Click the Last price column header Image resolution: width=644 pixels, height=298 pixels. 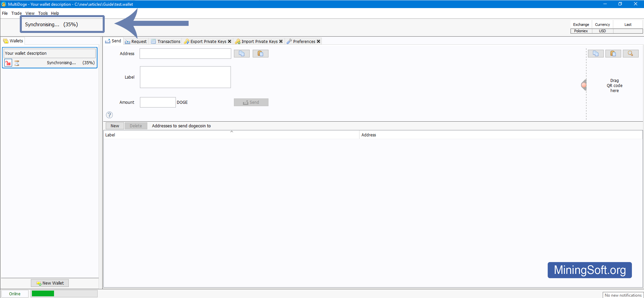pos(628,25)
